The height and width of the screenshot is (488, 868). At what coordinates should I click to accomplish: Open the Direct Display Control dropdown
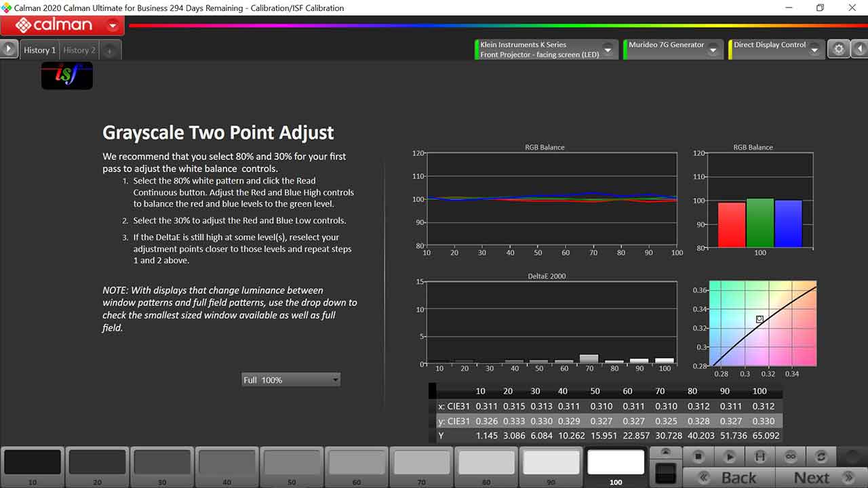click(x=814, y=50)
